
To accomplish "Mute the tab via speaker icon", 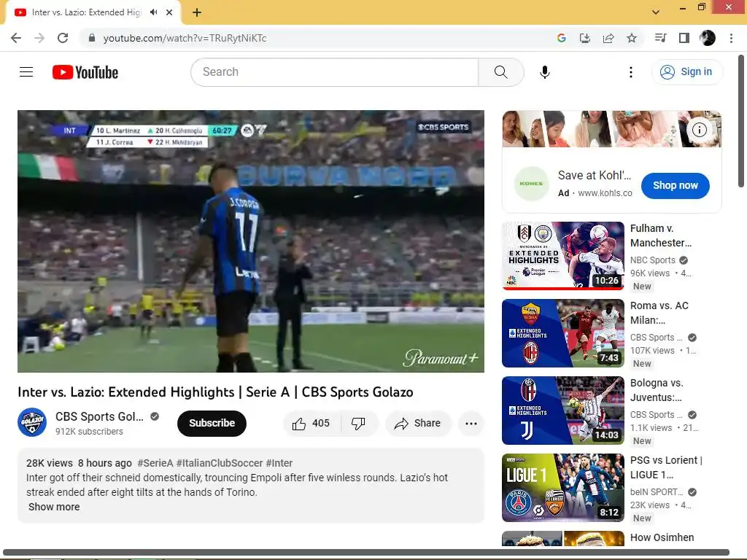I will pyautogui.click(x=153, y=12).
